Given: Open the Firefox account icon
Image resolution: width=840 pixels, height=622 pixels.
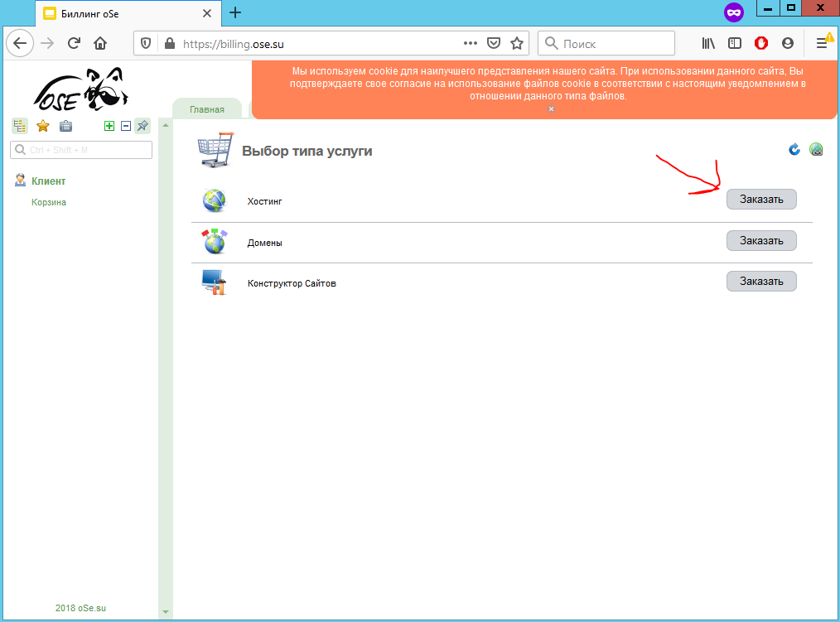Looking at the screenshot, I should tap(788, 43).
